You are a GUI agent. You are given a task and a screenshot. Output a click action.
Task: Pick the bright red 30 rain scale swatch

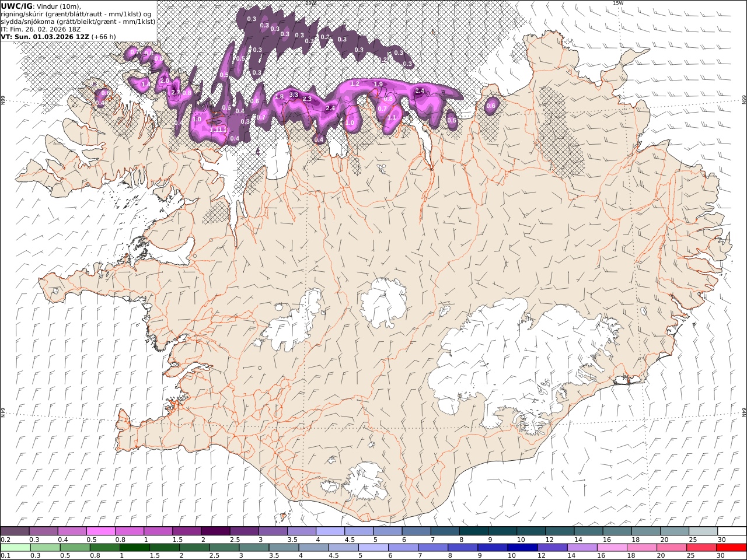(731, 548)
